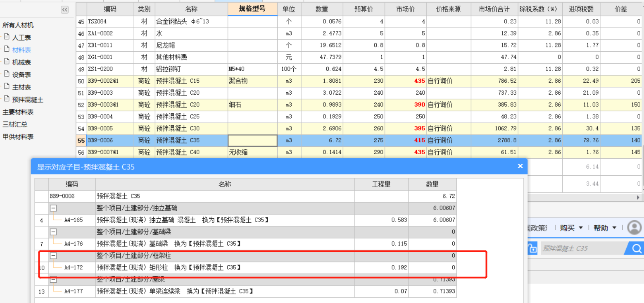Click the 聚合物 specification cell

click(252, 81)
